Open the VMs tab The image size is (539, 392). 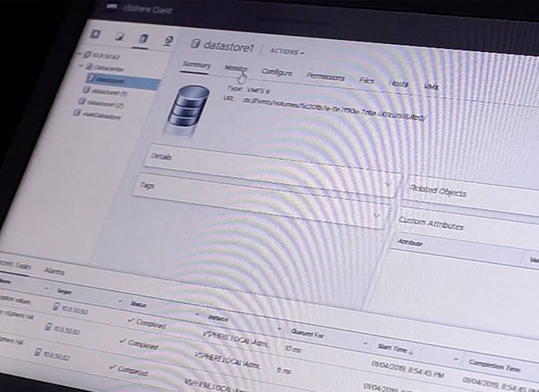[x=431, y=87]
